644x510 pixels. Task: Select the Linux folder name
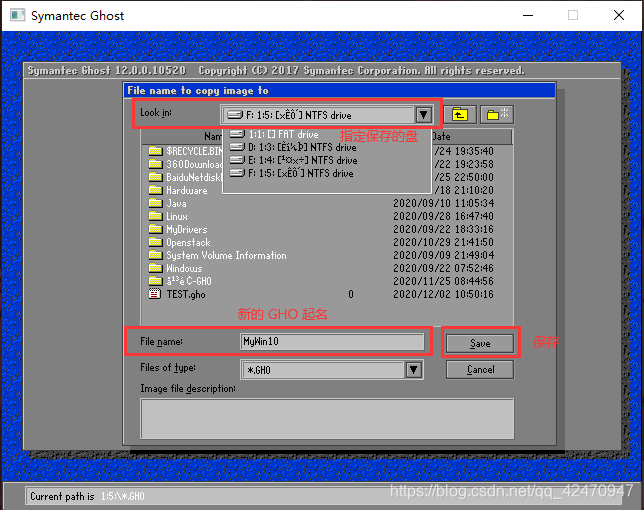177,216
